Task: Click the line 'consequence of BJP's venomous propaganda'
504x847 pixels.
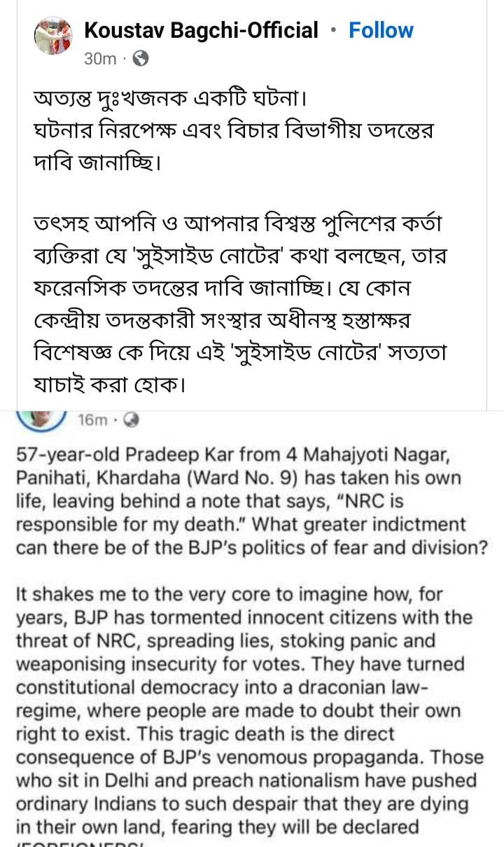Action: pos(249,757)
